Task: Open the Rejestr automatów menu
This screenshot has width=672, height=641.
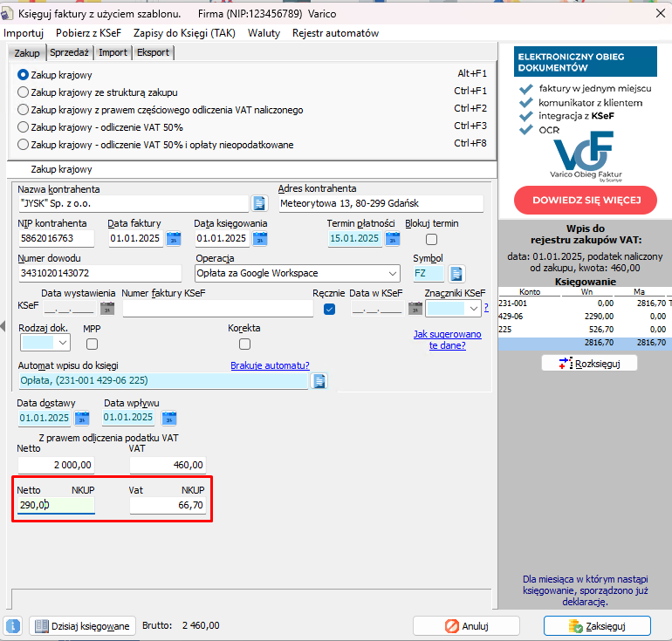Action: [335, 33]
